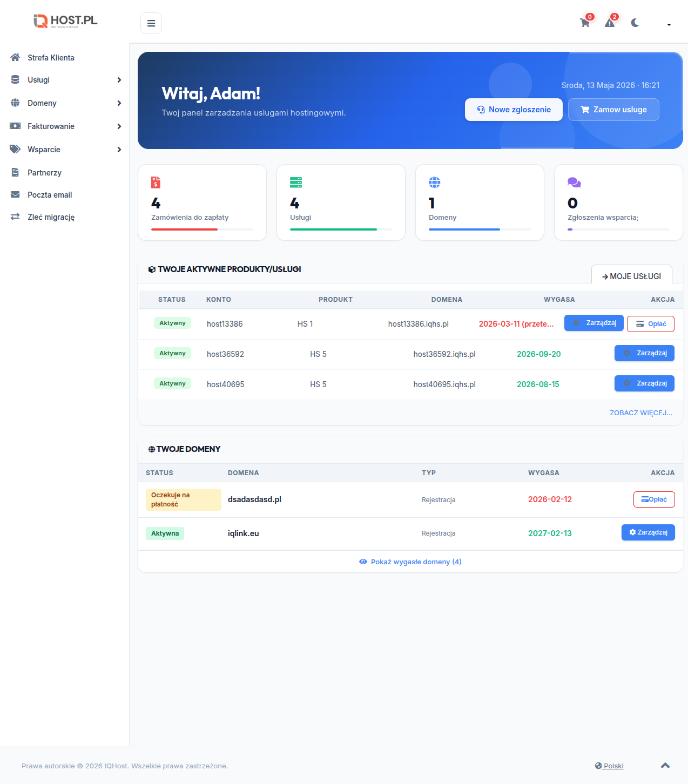Image resolution: width=688 pixels, height=784 pixels.
Task: Toggle sidebar with hamburger menu button
Action: pos(151,23)
